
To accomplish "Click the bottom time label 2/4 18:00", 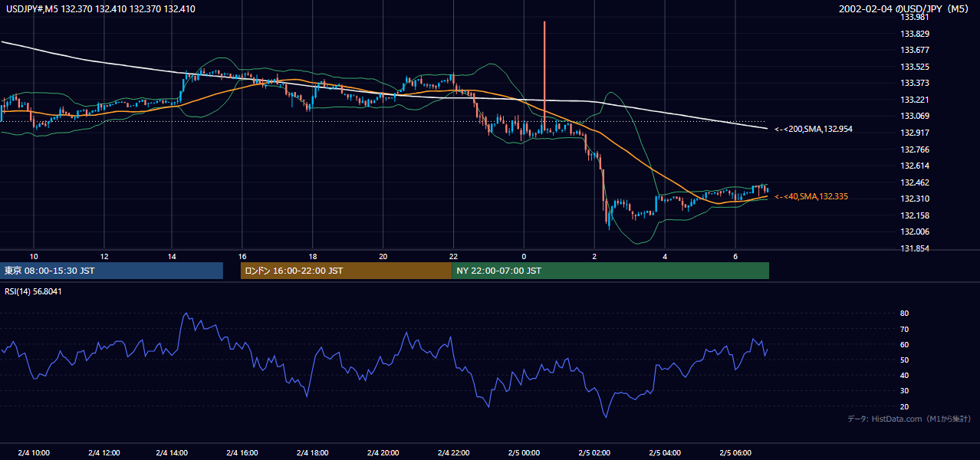I will point(313,452).
